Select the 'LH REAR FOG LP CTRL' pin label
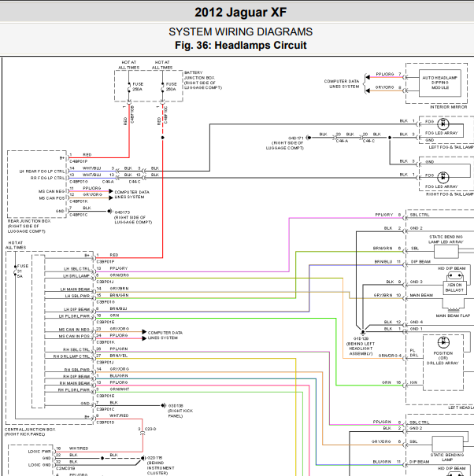Viewport: 474px width, 476px height. [x=43, y=172]
